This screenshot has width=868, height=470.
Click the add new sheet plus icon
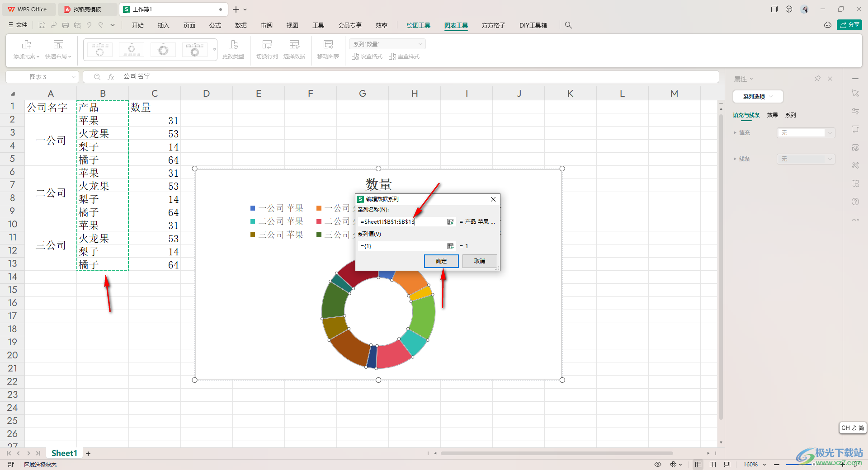click(x=88, y=453)
